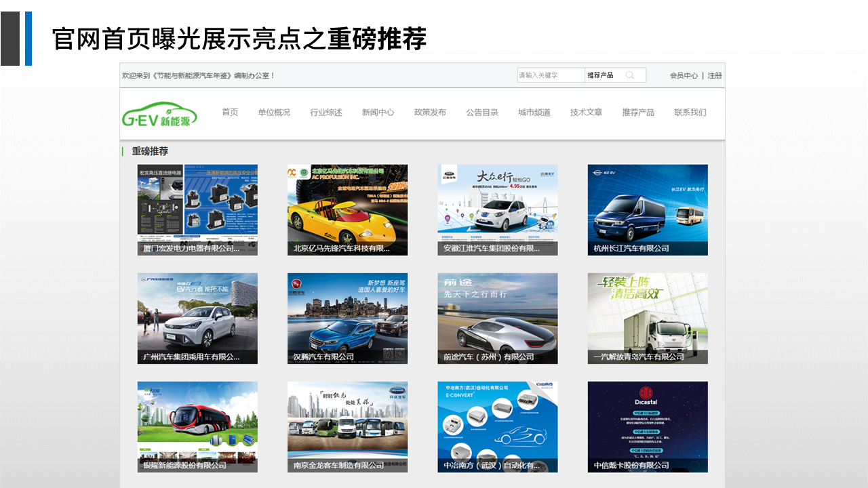
Task: Open 单位概况 menu item
Action: pos(274,113)
